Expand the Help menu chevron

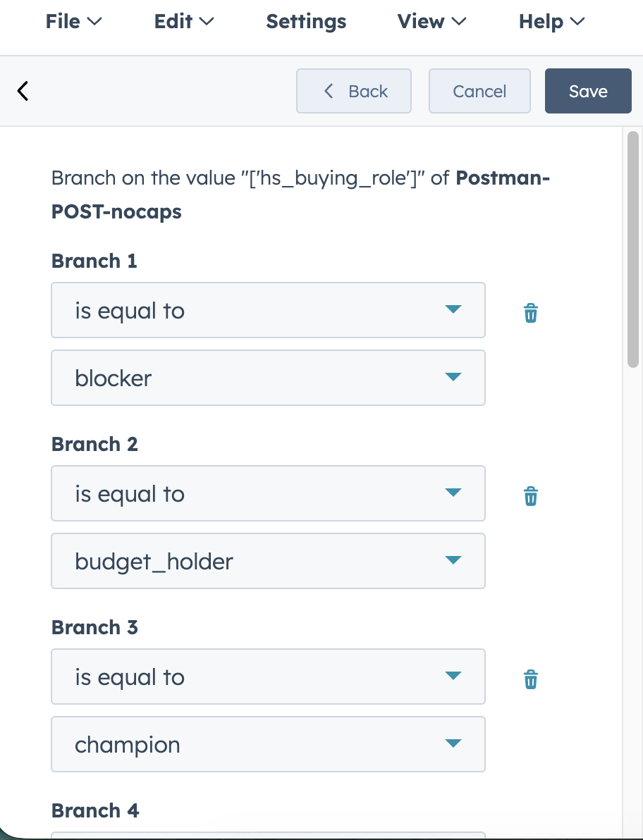pyautogui.click(x=578, y=22)
